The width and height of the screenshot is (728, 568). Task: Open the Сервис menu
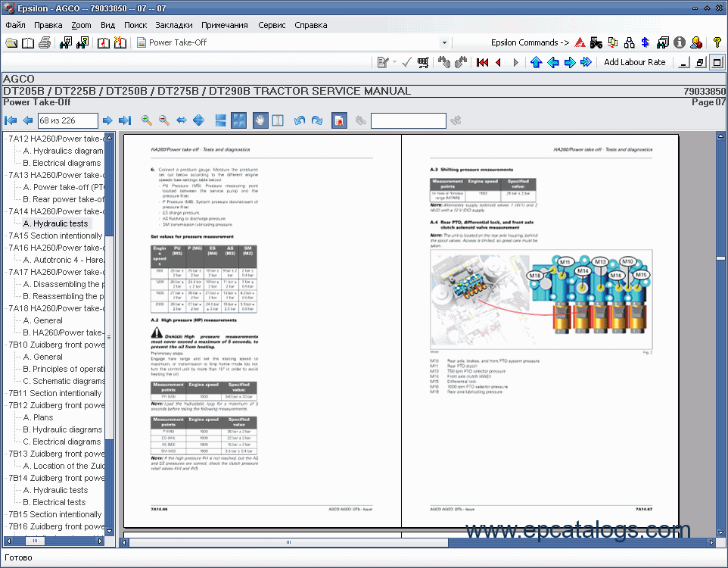tap(272, 25)
